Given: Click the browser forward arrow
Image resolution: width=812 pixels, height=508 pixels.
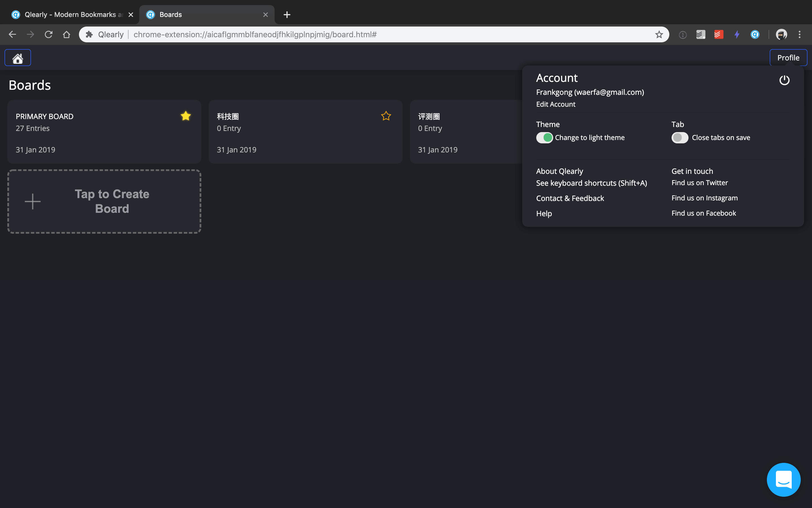Looking at the screenshot, I should (x=30, y=34).
